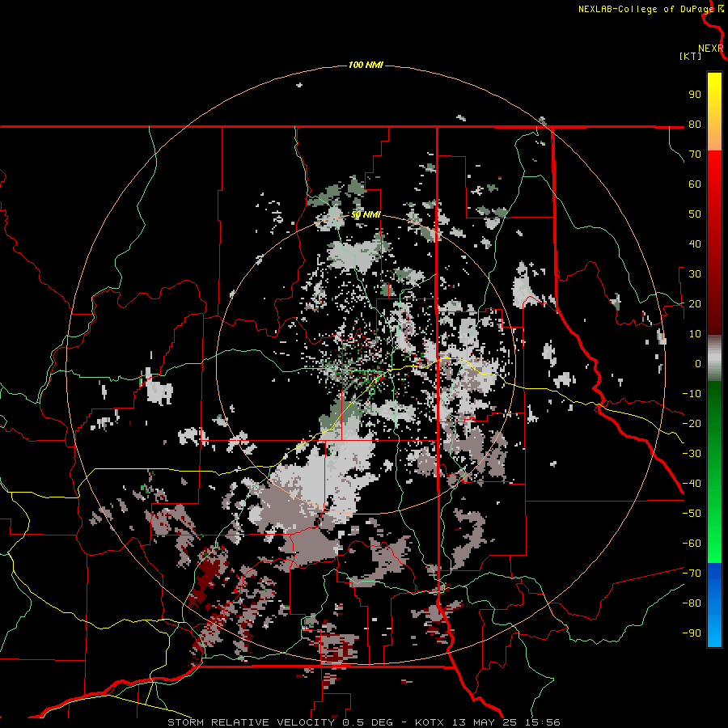
Task: Click the 40 knot label on velocity scale
Action: pos(695,244)
